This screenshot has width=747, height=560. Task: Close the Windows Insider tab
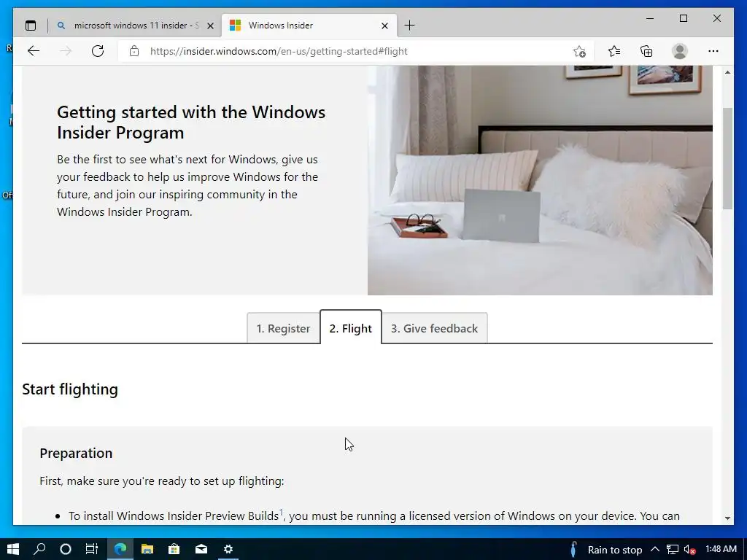(x=385, y=26)
